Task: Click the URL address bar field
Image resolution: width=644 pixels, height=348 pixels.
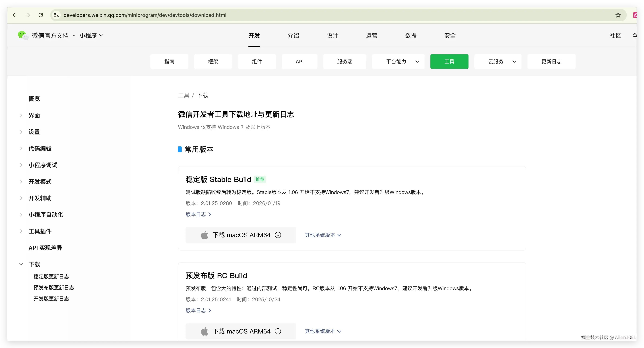Action: (x=300, y=15)
